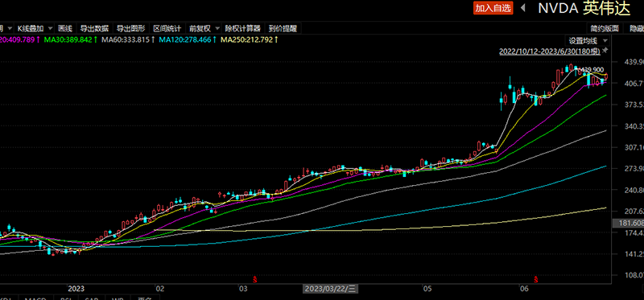Click the MA60 up-arrow indicator

point(153,39)
